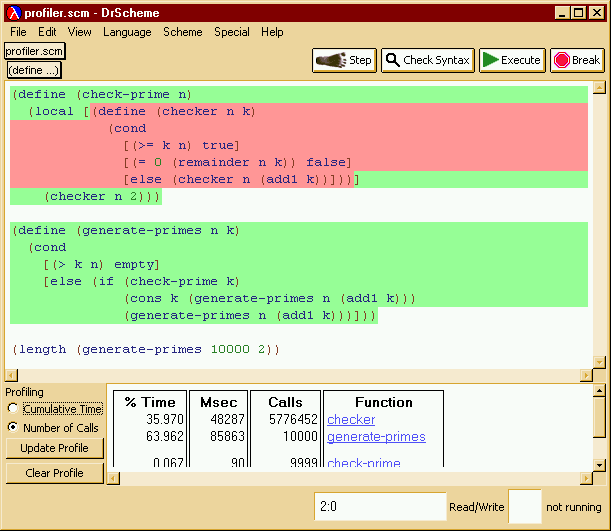Image resolution: width=611 pixels, height=531 pixels.
Task: Click the 'not running' status text
Action: (x=574, y=507)
